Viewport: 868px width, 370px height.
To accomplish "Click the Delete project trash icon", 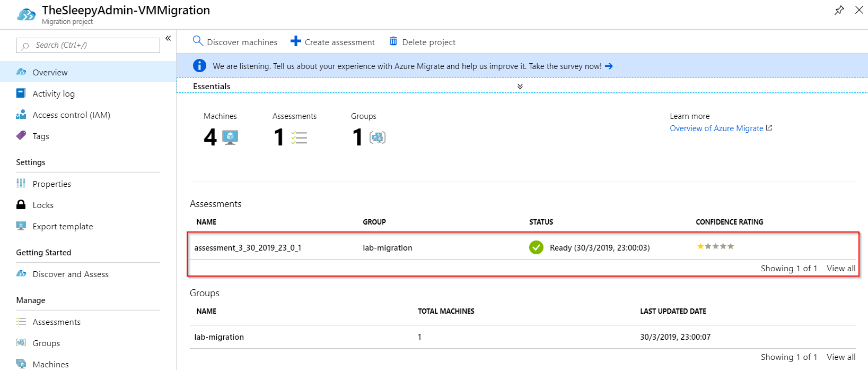I will point(393,41).
